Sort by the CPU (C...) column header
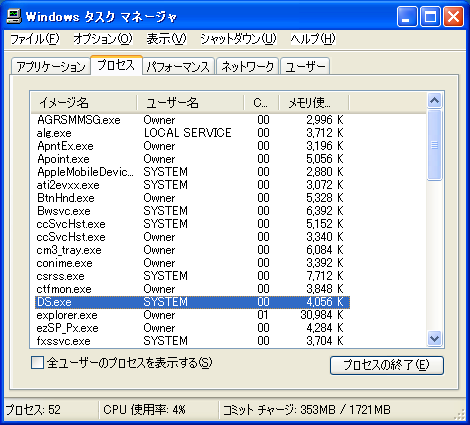The width and height of the screenshot is (470, 425). click(x=261, y=102)
